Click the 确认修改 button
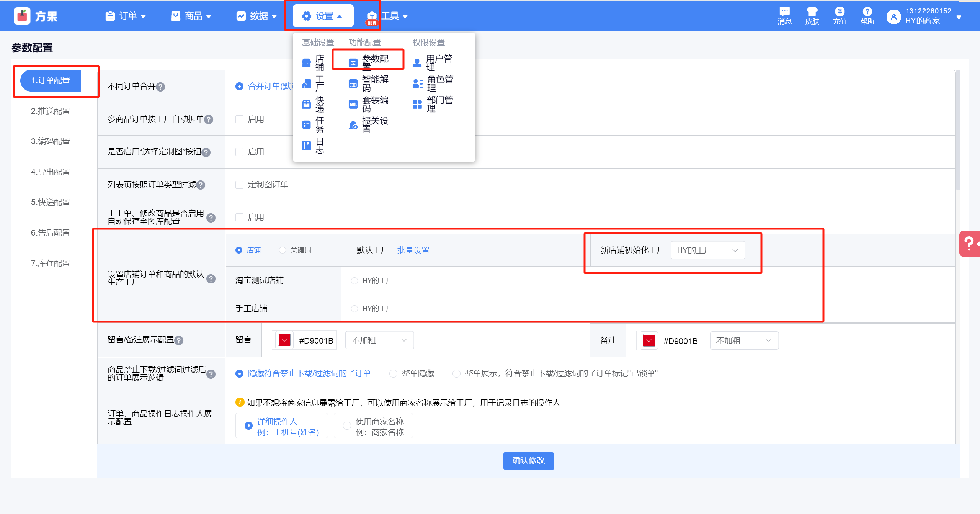The image size is (980, 514). point(528,461)
